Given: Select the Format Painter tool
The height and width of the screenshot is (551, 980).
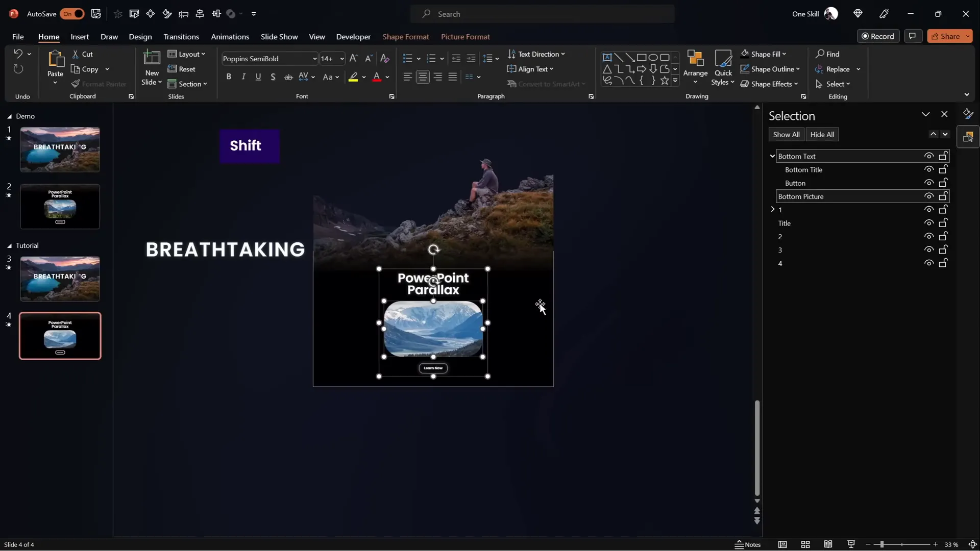Looking at the screenshot, I should (x=100, y=84).
